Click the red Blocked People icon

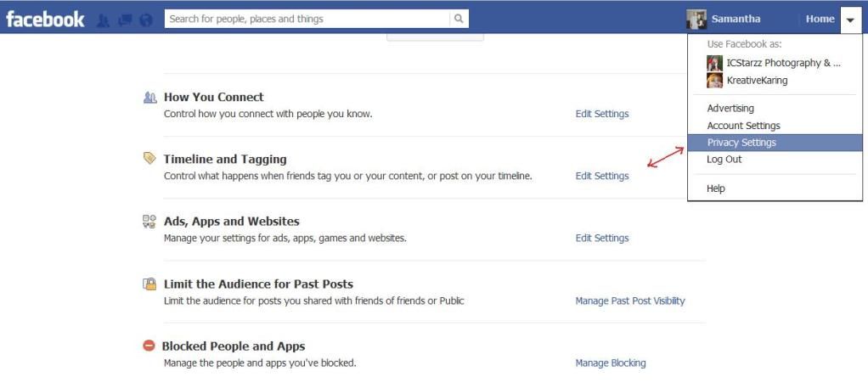tap(149, 346)
